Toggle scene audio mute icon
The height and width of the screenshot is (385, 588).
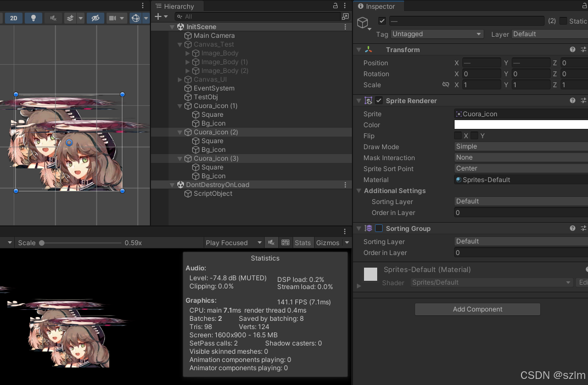coord(53,18)
